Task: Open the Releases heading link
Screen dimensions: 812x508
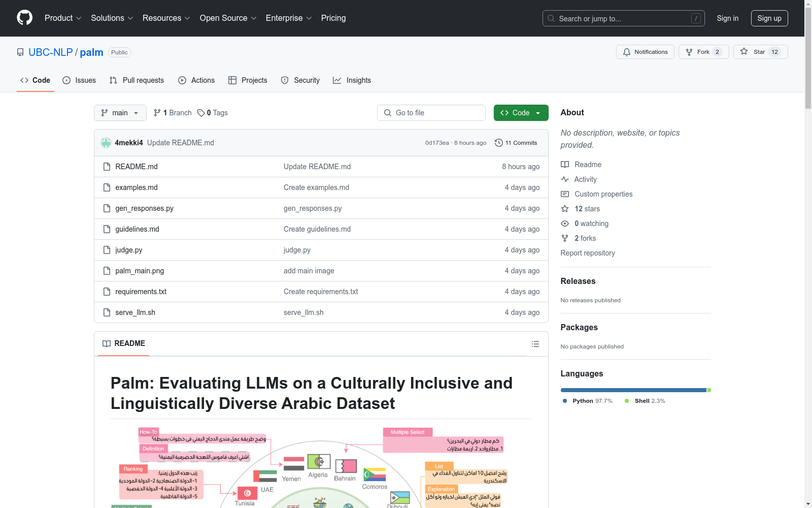Action: (578, 281)
